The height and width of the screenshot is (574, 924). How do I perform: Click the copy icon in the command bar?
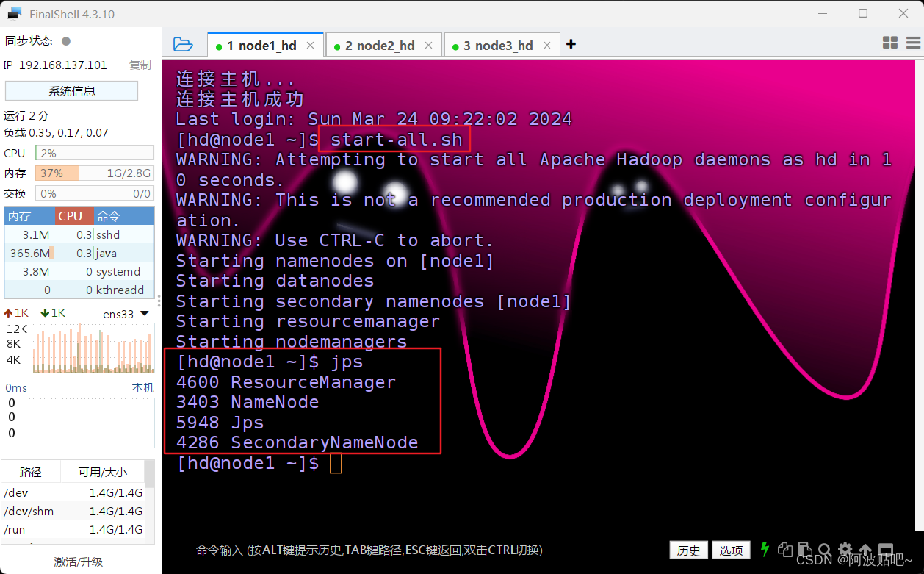pyautogui.click(x=785, y=549)
